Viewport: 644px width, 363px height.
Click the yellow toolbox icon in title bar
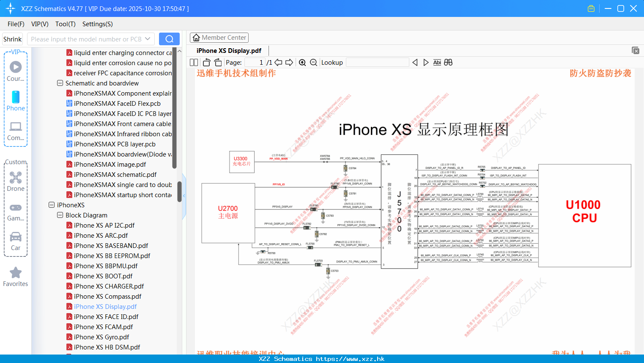point(591,8)
